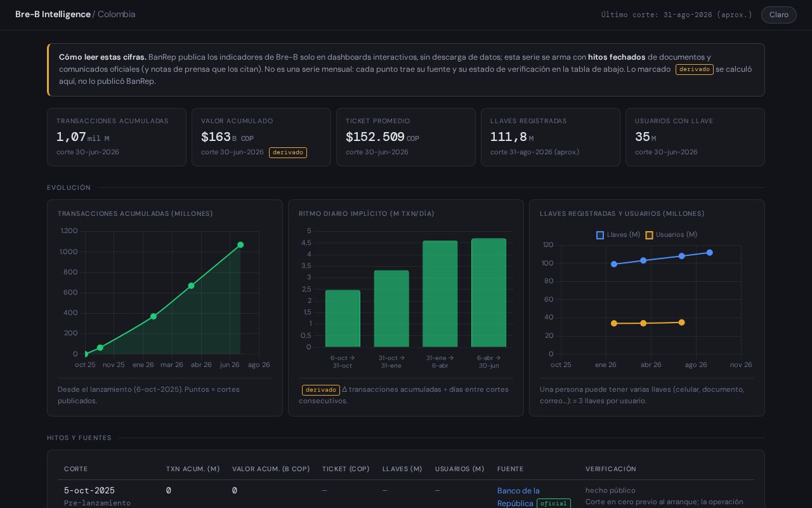Click the last orange Usuarios data point
Image resolution: width=812 pixels, height=508 pixels.
pyautogui.click(x=682, y=323)
